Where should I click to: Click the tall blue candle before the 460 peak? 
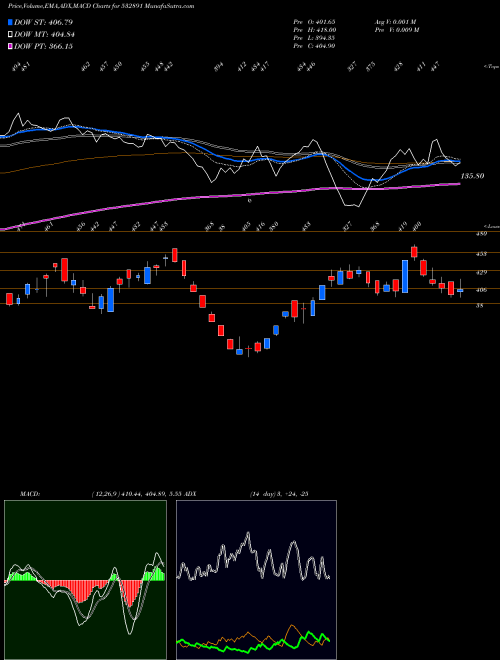point(405,277)
